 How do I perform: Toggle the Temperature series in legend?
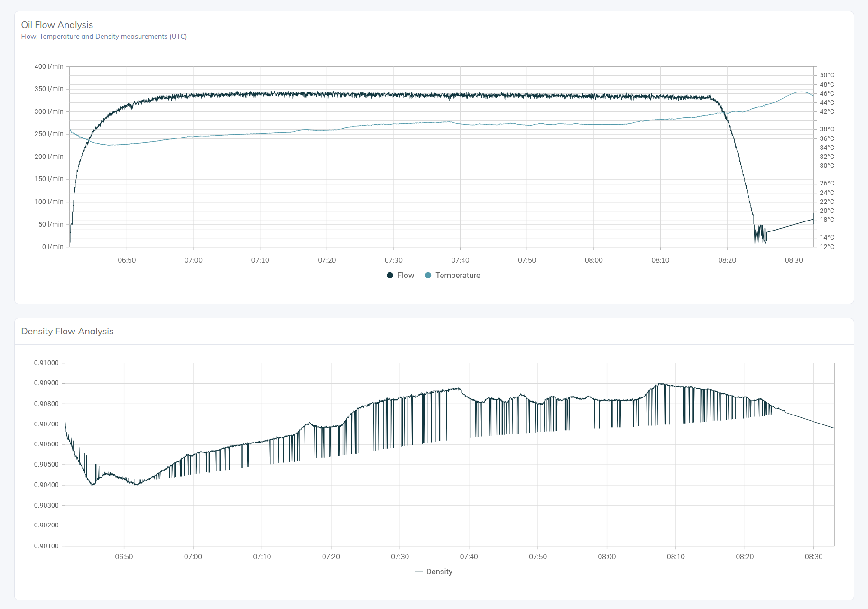pyautogui.click(x=452, y=276)
